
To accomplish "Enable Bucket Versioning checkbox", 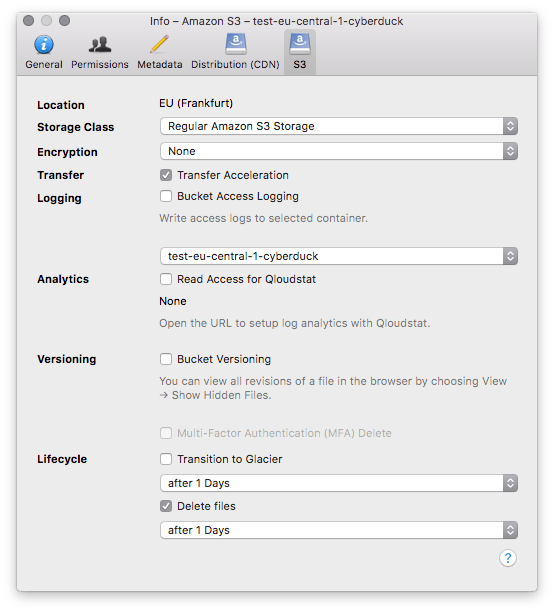I will pos(166,359).
